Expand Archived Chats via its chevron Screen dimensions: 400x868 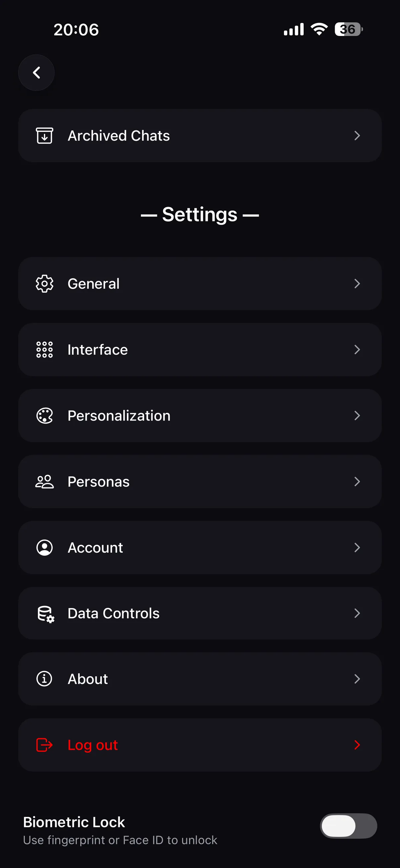point(357,136)
